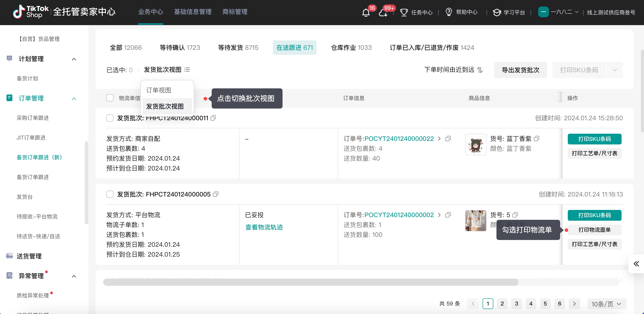Click the 计划管理 sidebar chart icon
The height and width of the screenshot is (314, 644).
[x=9, y=59]
